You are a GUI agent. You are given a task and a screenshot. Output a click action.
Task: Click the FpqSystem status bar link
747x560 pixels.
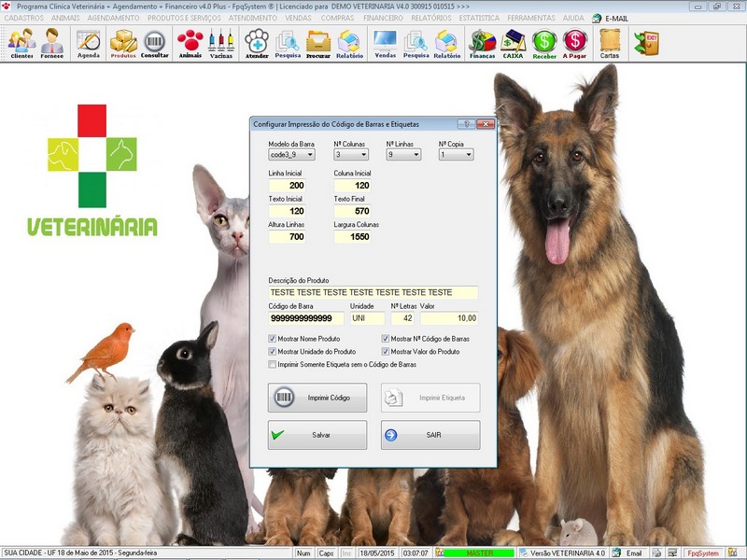pyautogui.click(x=703, y=553)
